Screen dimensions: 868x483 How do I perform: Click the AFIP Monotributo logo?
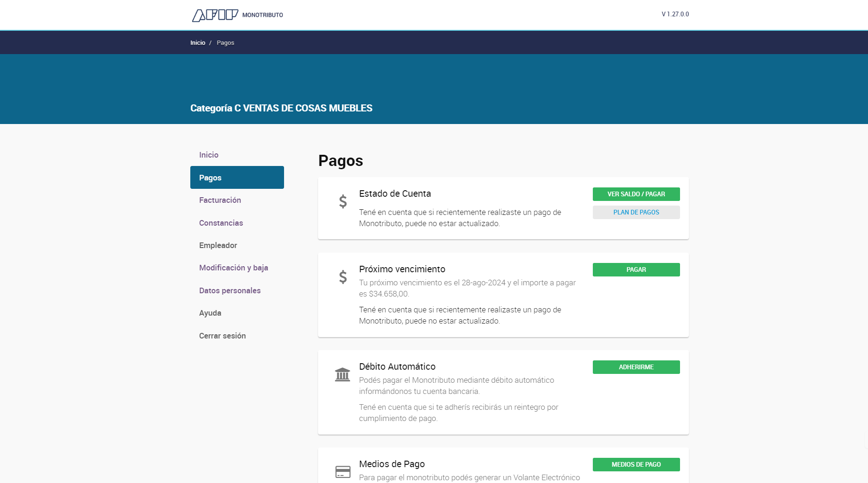237,15
